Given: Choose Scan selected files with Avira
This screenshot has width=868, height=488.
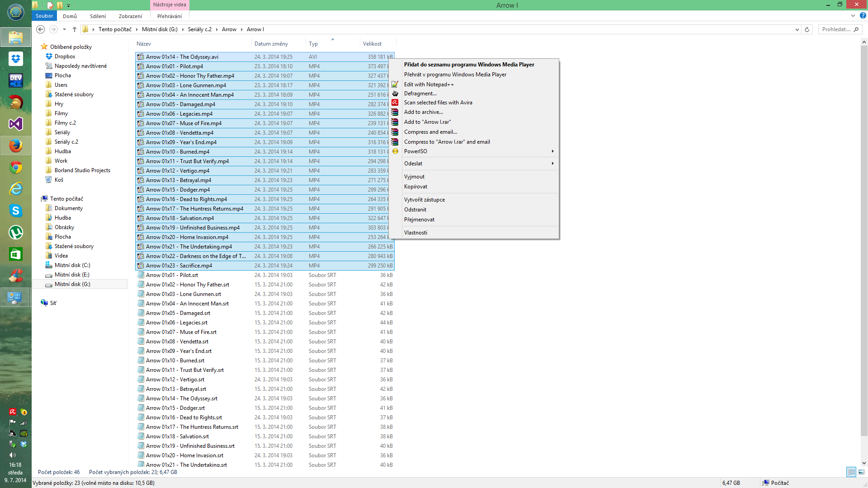Looking at the screenshot, I should coord(438,103).
